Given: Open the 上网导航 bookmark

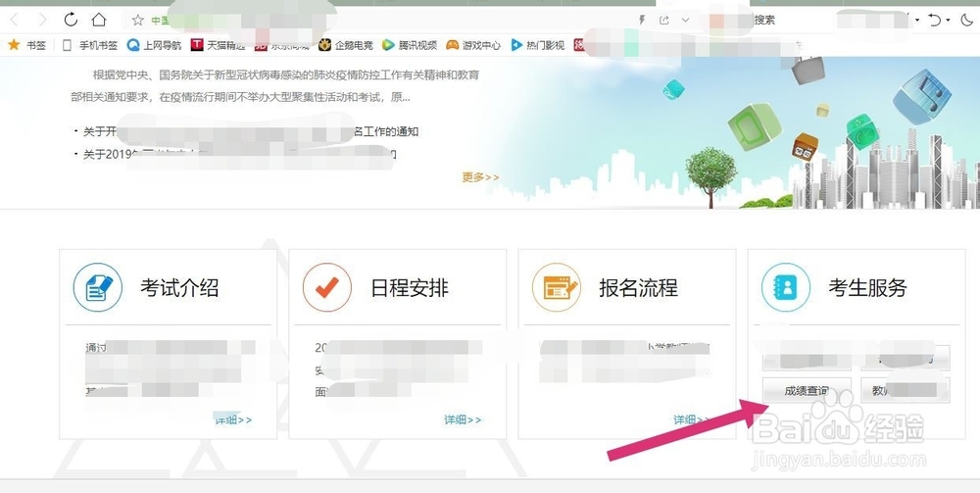Looking at the screenshot, I should (155, 45).
